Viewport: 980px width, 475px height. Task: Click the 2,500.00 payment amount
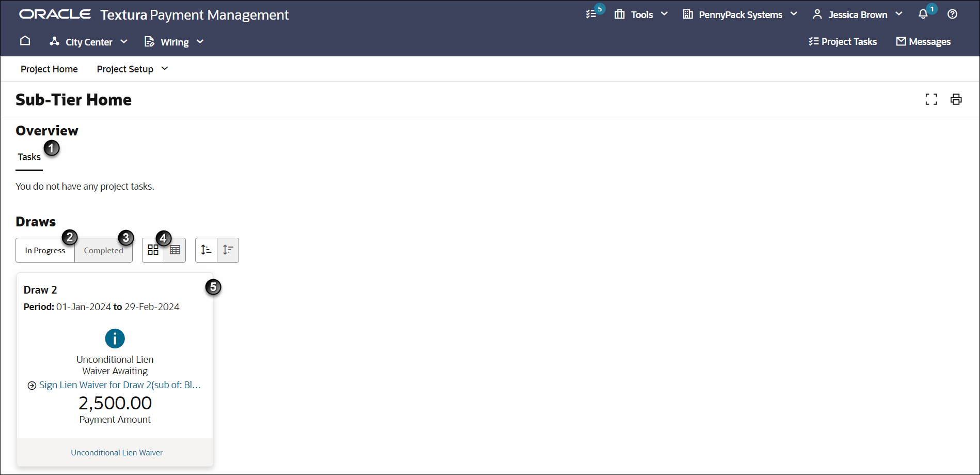pyautogui.click(x=115, y=403)
